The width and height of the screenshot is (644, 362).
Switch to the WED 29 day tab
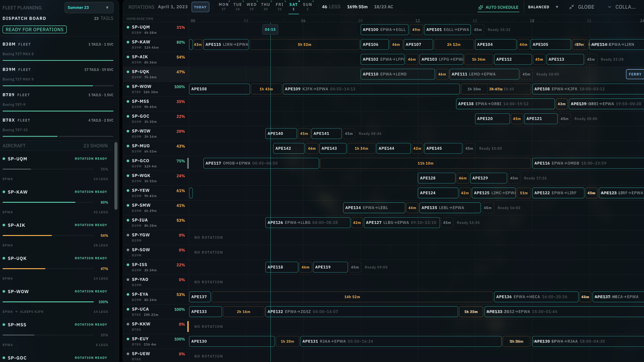(x=252, y=7)
